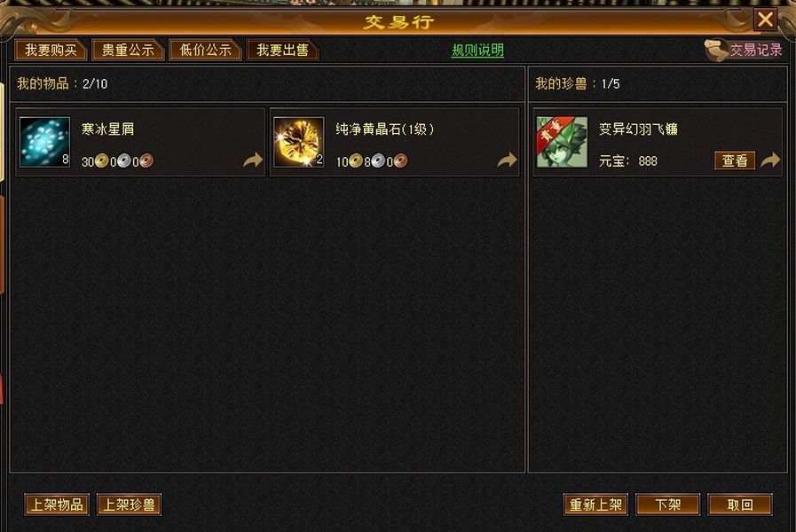Click share arrow next to 寒冰星屑
The width and height of the screenshot is (796, 532).
click(x=252, y=160)
